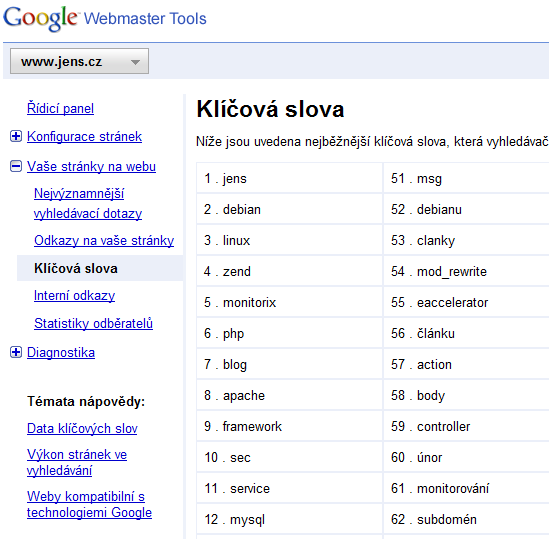Expand the Diagnostika plus icon
Image resolution: width=549 pixels, height=539 pixels.
[x=16, y=352]
